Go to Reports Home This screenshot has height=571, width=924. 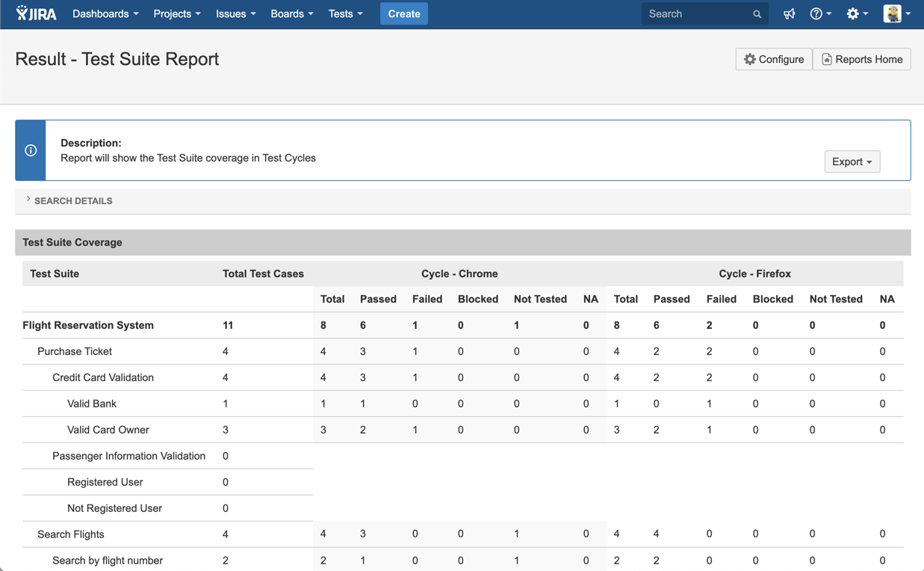(862, 59)
